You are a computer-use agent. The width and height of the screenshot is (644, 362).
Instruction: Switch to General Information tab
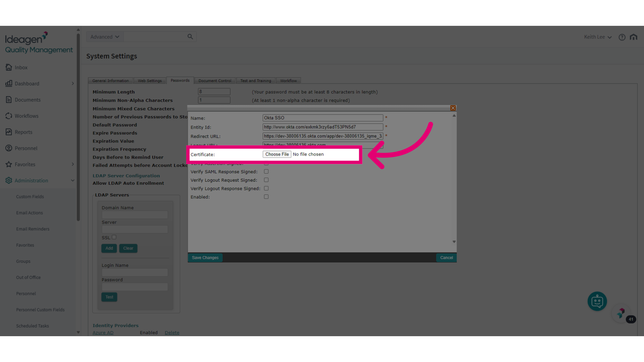[x=110, y=81]
